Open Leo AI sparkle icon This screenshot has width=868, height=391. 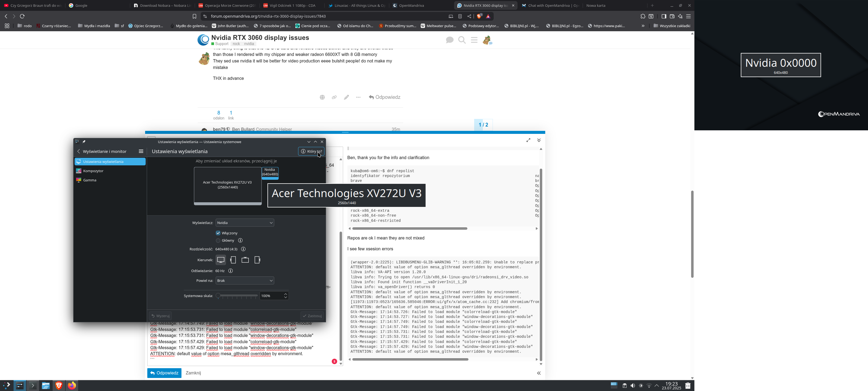[x=680, y=16]
